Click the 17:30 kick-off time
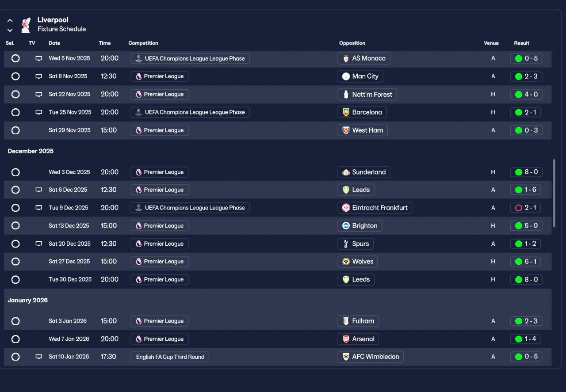566x392 pixels. 109,357
